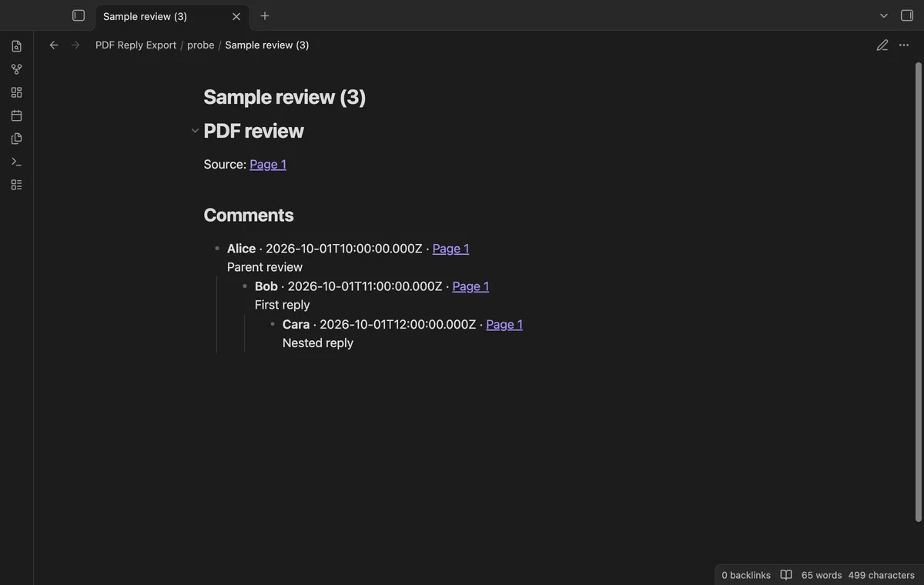
Task: Click 499 characters count in status bar
Action: [882, 575]
